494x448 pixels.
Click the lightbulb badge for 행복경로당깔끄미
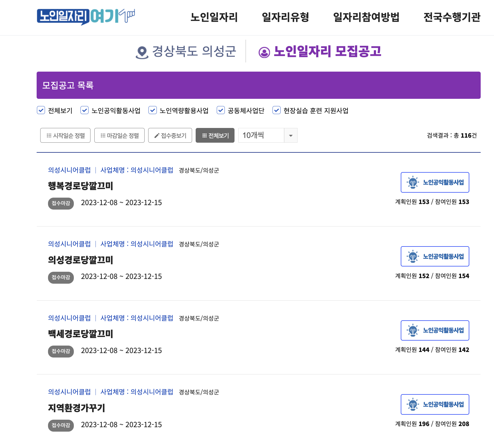tap(435, 182)
